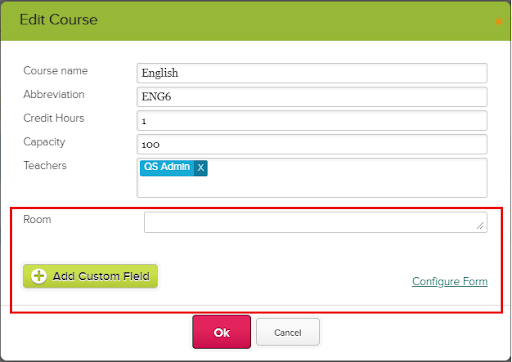Focus the Course name input containing English
Viewport: 512px width, 362px height.
click(x=312, y=73)
